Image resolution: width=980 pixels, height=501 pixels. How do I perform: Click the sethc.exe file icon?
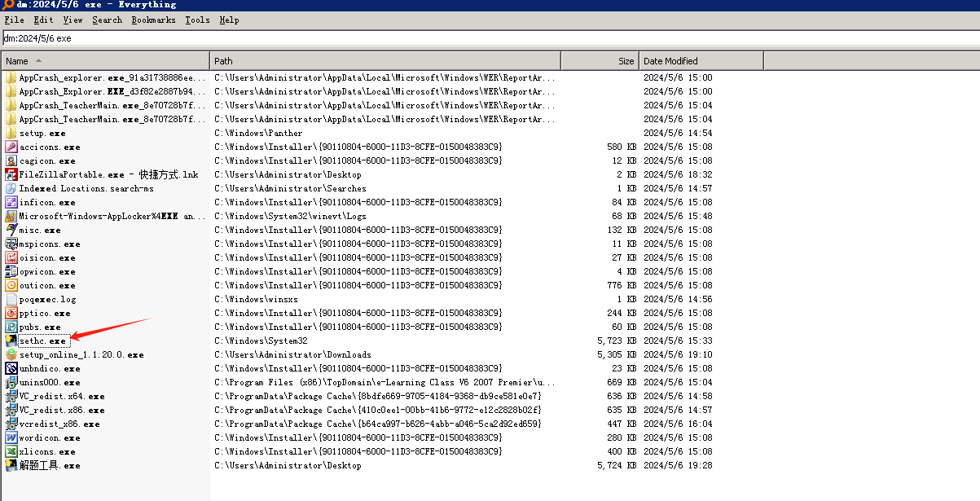coord(11,341)
